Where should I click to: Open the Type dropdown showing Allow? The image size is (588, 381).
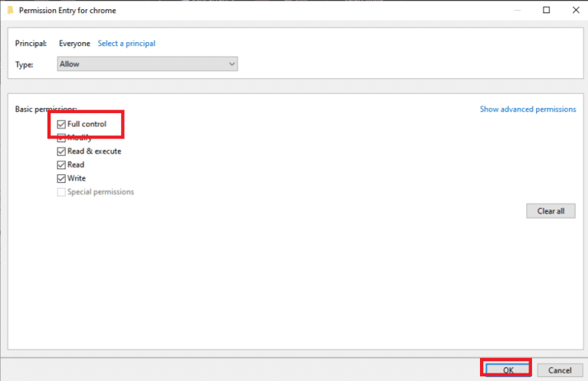pos(147,64)
